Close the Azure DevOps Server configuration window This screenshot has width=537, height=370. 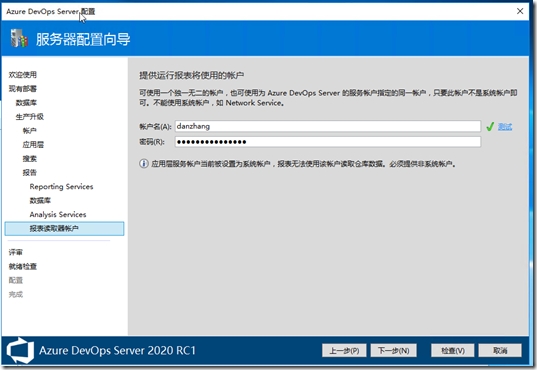520,11
